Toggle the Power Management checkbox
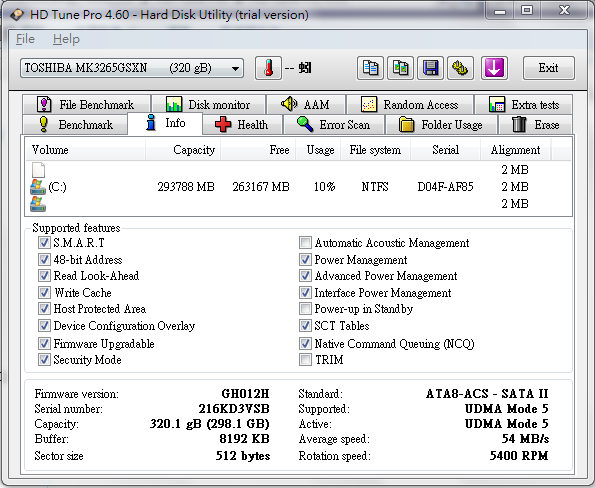Viewport: 595px width, 488px height. (305, 260)
